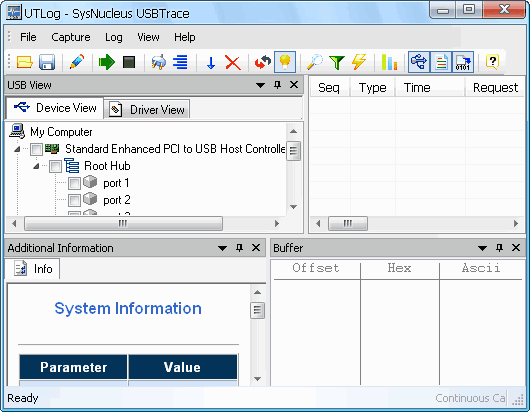
Task: Open USB View panel dropdown arrow
Action: [260, 85]
